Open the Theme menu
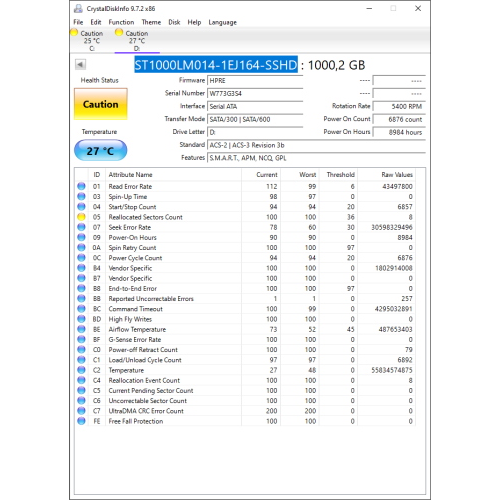The width and height of the screenshot is (500, 500). (151, 22)
